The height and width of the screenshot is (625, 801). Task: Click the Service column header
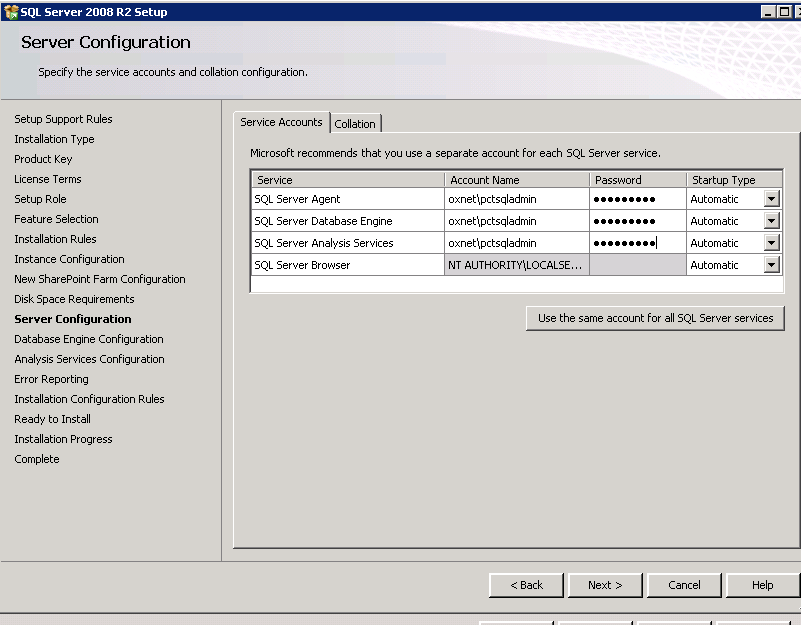pos(348,180)
